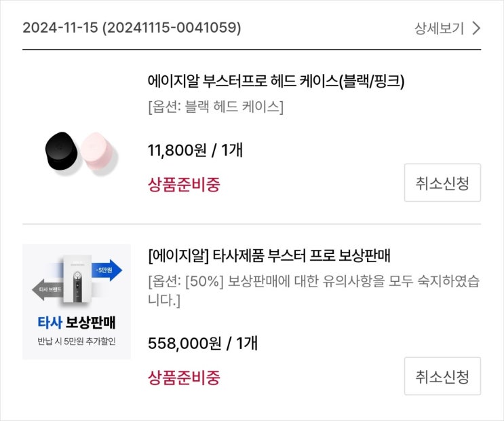Click the 블랙 헤드 케이스 option text
Viewport: 504px width, 421px height.
pos(216,107)
